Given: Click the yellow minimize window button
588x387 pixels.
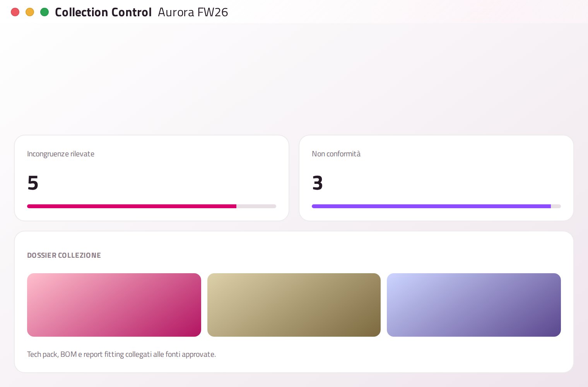Looking at the screenshot, I should tap(30, 12).
